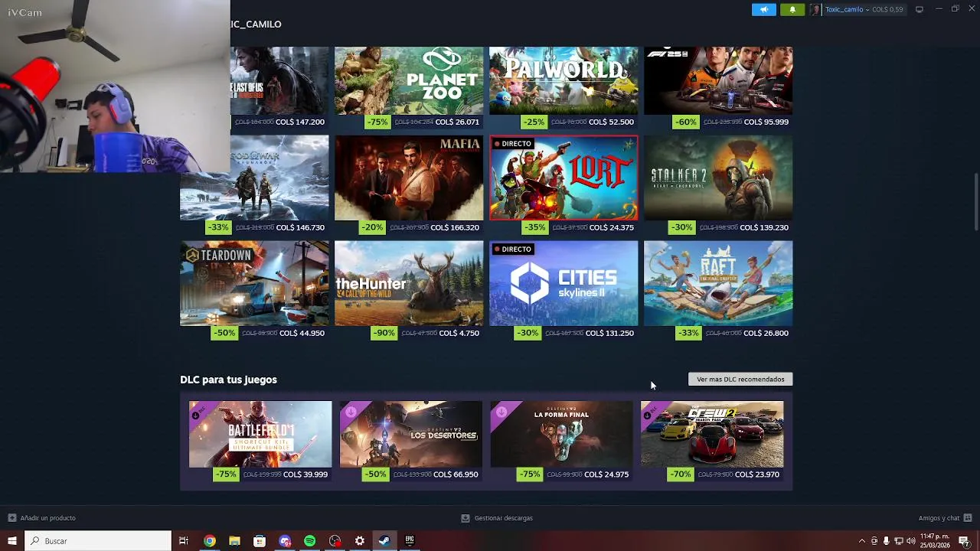
Task: Click the -90% discount on theHunter
Action: tap(384, 333)
